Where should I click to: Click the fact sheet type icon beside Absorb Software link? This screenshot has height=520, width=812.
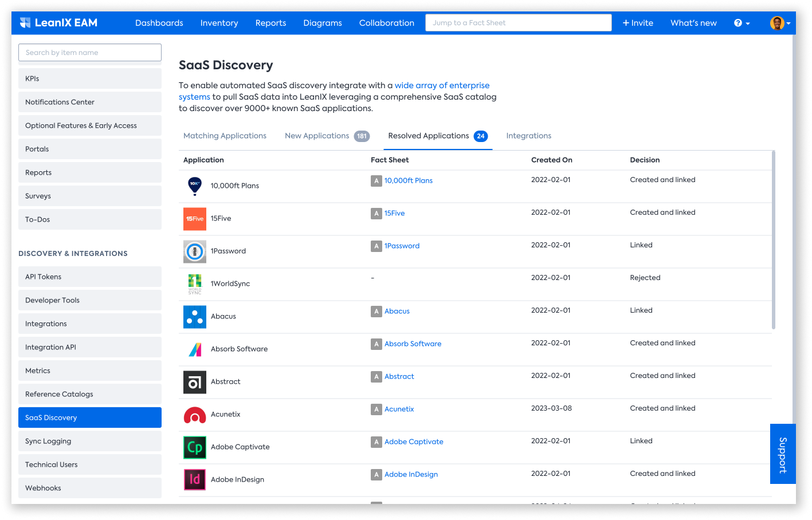pyautogui.click(x=376, y=344)
